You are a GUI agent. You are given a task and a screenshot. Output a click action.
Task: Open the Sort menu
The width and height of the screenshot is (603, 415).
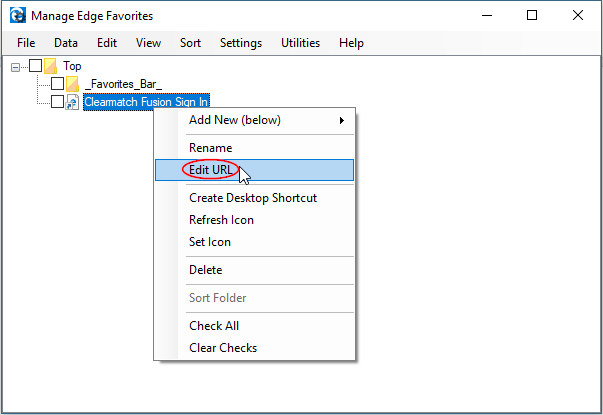(x=190, y=43)
